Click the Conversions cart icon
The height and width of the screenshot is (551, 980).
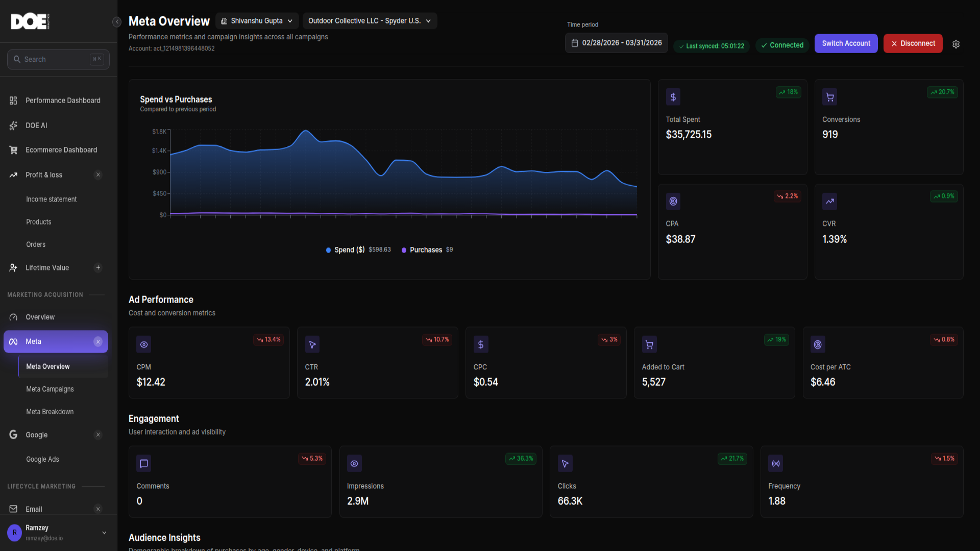point(830,97)
